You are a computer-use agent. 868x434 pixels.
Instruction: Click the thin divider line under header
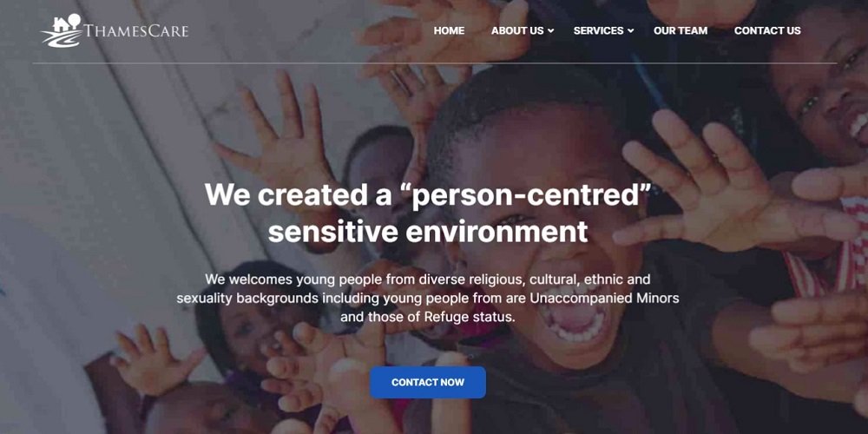coord(435,63)
